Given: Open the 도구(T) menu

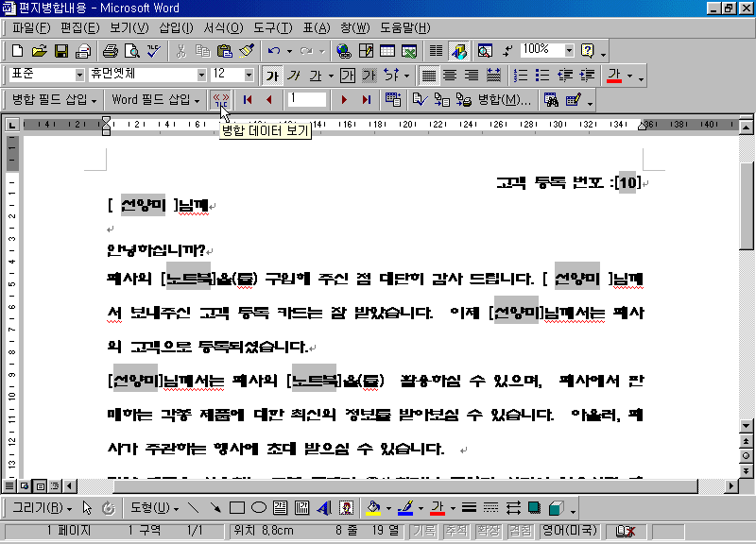Looking at the screenshot, I should [x=273, y=28].
